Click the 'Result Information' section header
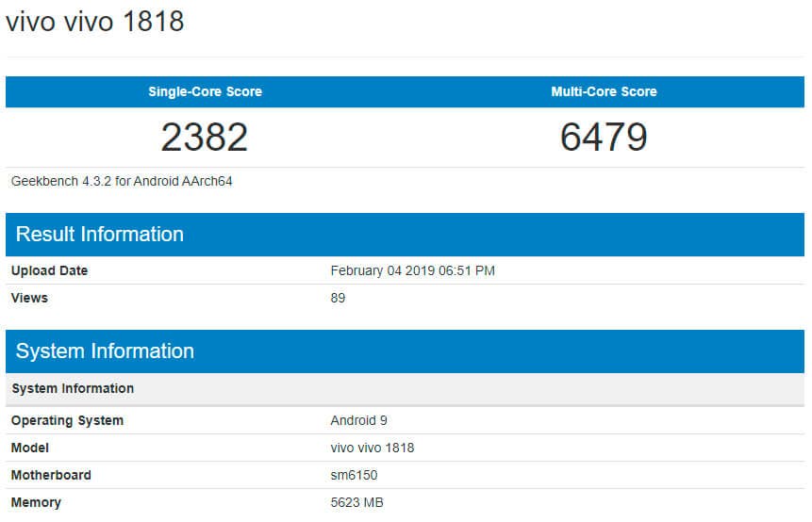Viewport: 812px width, 522px height. click(x=405, y=235)
